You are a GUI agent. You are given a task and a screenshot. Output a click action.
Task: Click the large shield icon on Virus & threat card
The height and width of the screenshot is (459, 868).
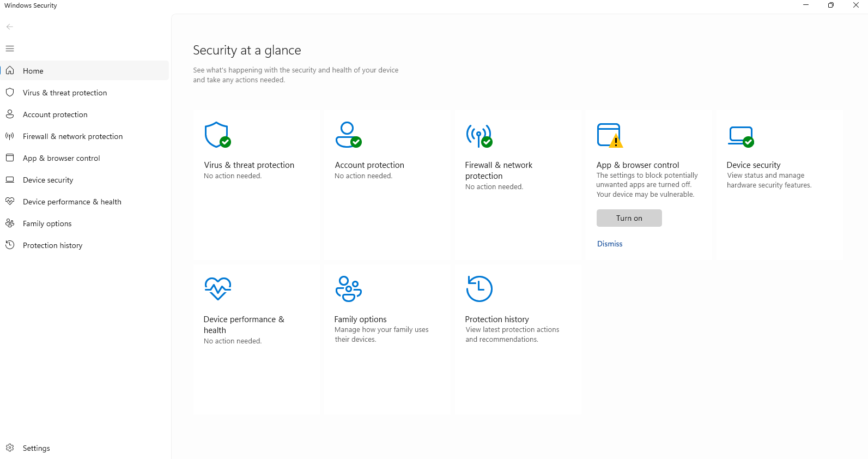click(x=217, y=135)
